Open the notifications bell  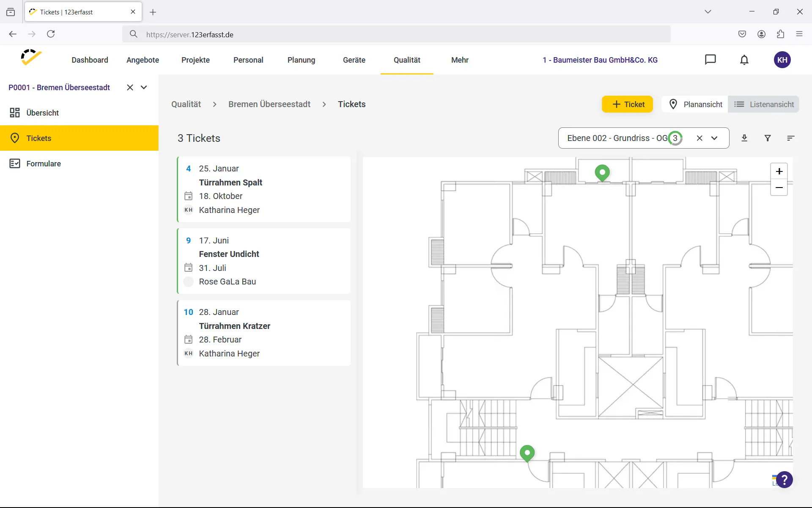[x=744, y=60]
